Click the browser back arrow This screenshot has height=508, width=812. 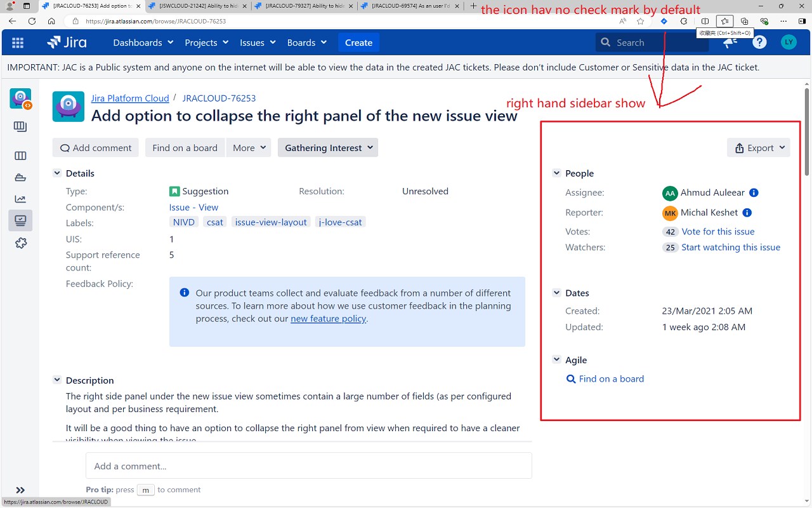click(x=13, y=21)
